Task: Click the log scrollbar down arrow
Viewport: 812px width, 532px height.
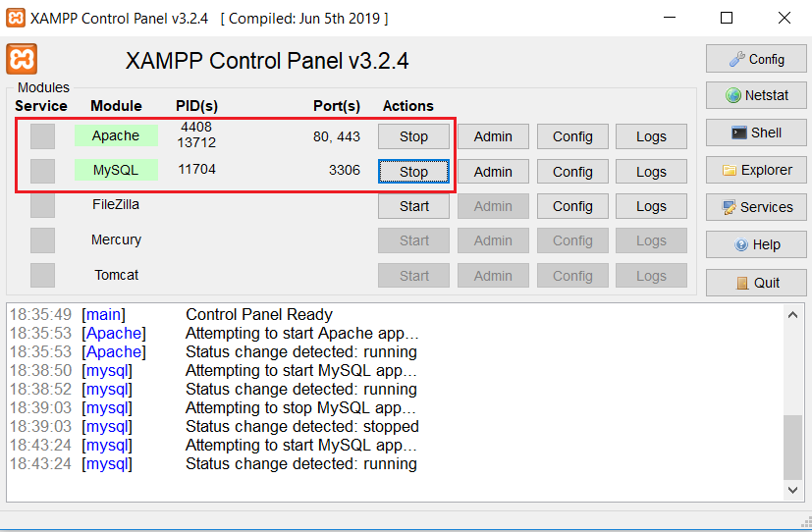Action: (792, 490)
